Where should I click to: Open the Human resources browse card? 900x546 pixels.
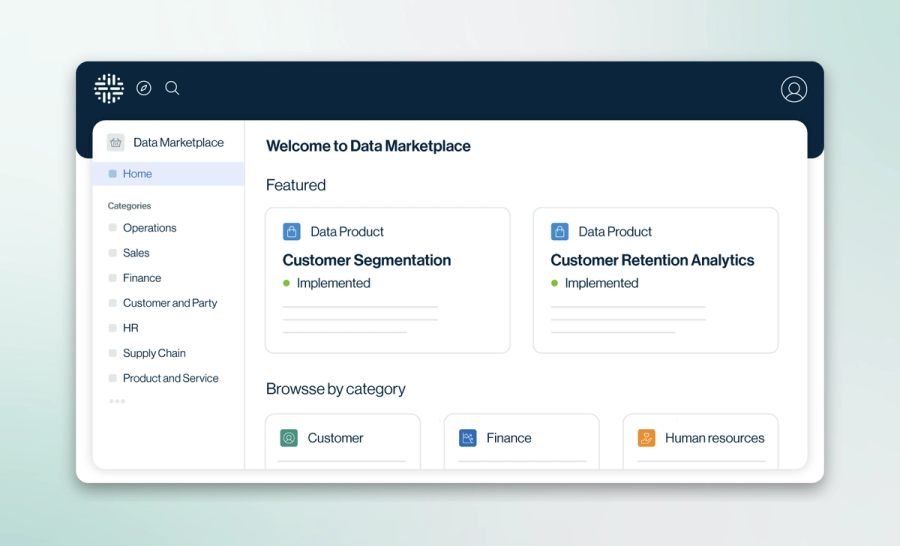click(x=701, y=442)
